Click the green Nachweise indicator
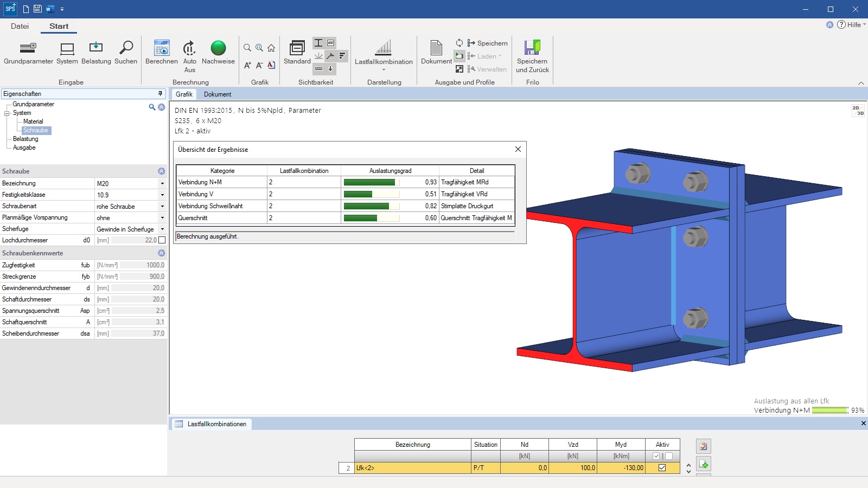Viewport: 868px width, 488px height. [x=218, y=49]
